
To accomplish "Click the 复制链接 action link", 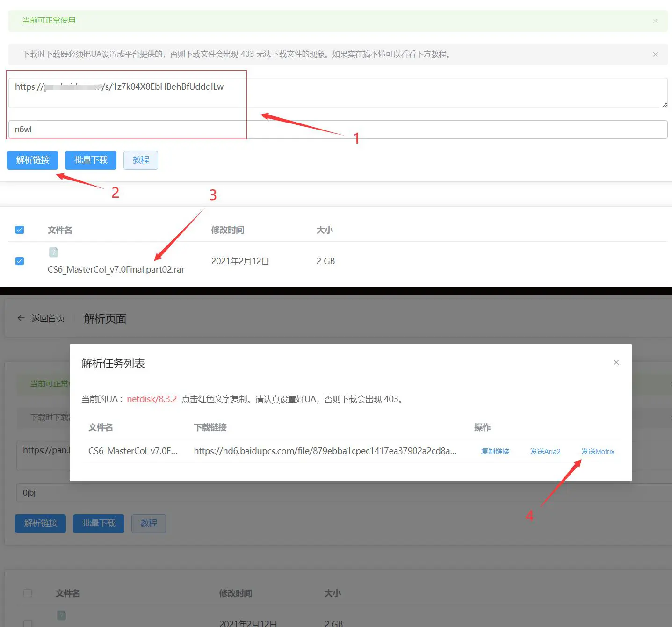I will [495, 451].
